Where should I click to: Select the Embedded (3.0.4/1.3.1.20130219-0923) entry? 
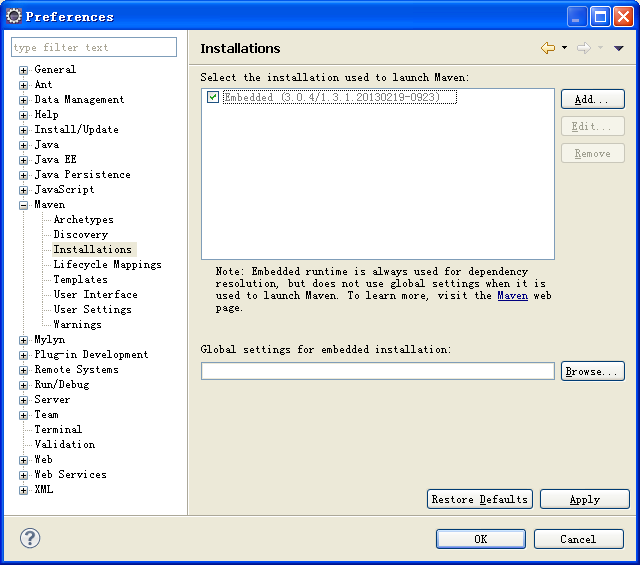(x=340, y=97)
